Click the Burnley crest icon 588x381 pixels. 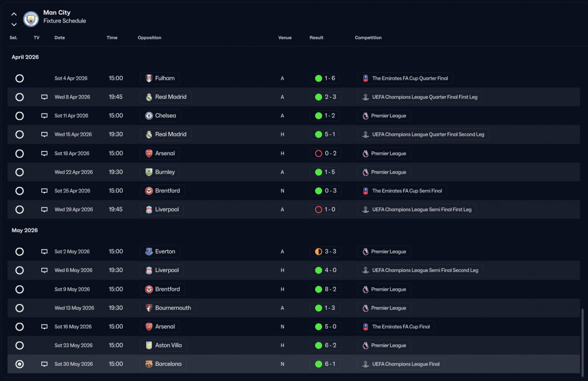[149, 172]
